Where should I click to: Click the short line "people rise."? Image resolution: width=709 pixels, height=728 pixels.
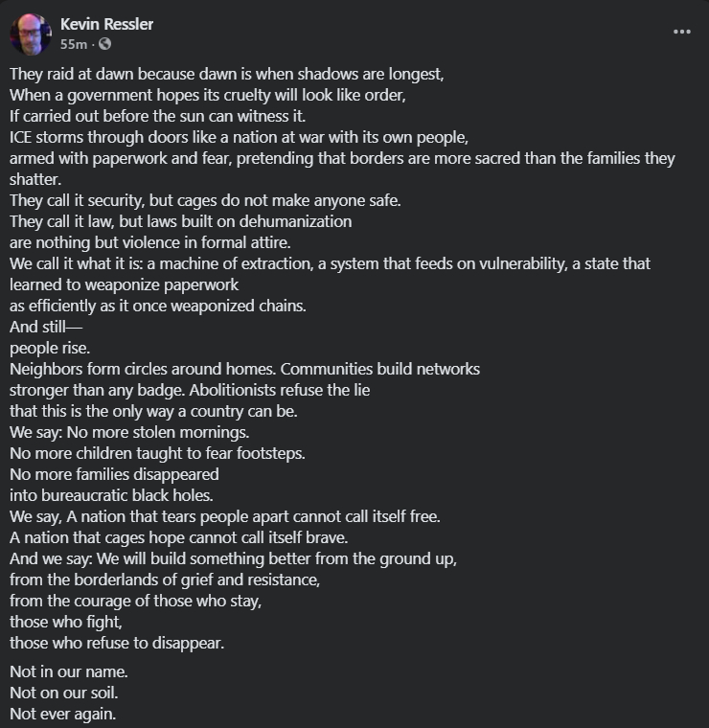coord(51,348)
